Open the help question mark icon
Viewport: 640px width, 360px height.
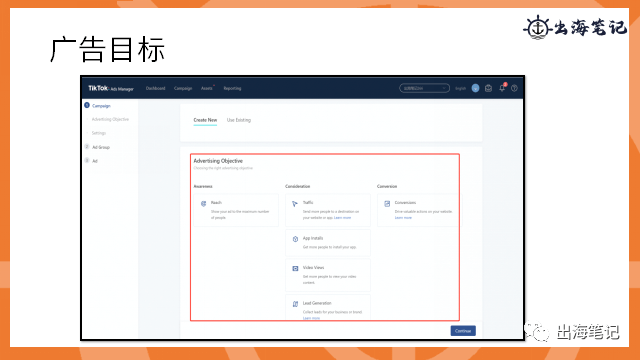click(x=514, y=88)
